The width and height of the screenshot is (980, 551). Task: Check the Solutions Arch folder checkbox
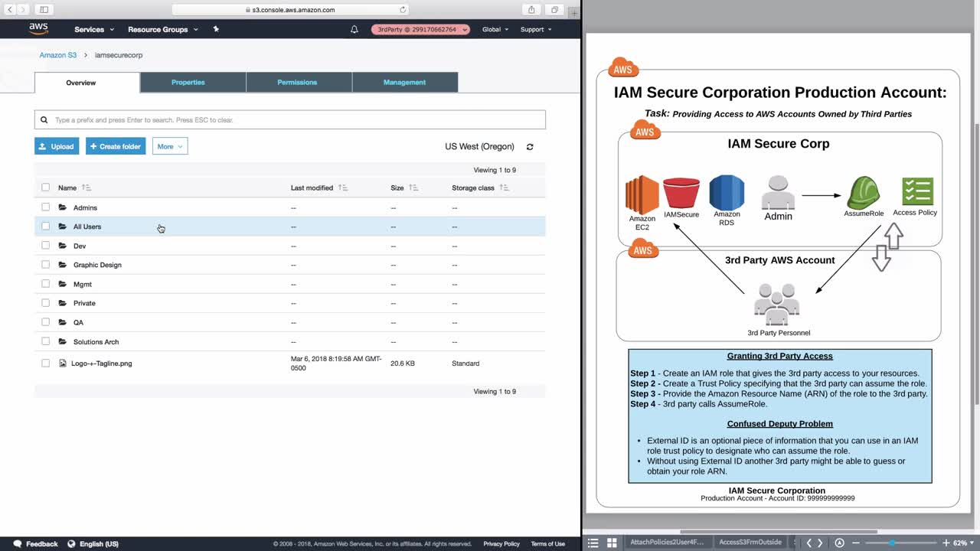pyautogui.click(x=45, y=341)
